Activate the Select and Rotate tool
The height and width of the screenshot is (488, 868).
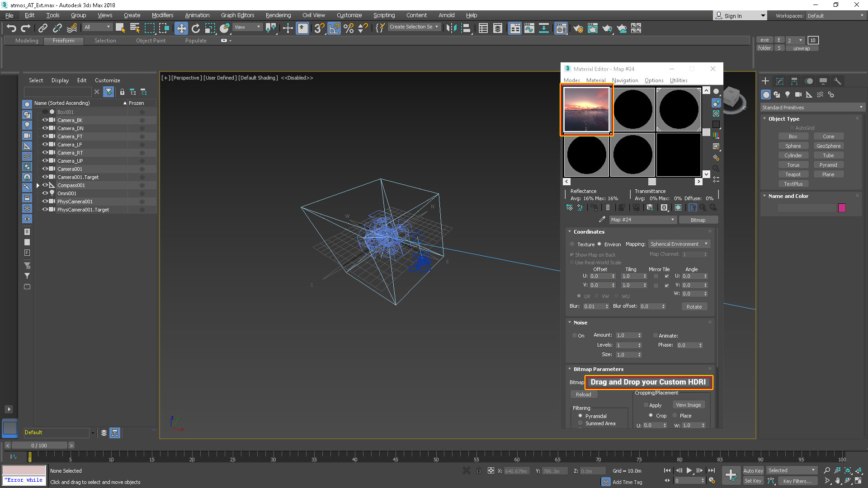point(195,28)
